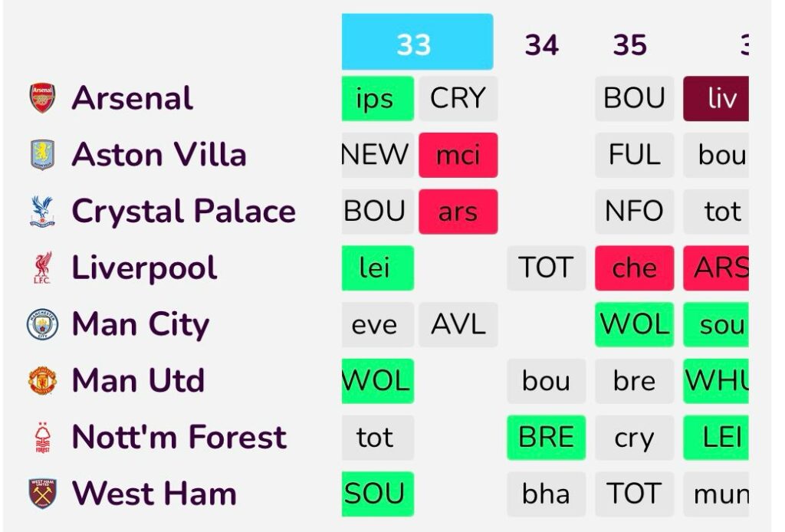Click Arsenal's dark red liv fixture

coord(716,99)
